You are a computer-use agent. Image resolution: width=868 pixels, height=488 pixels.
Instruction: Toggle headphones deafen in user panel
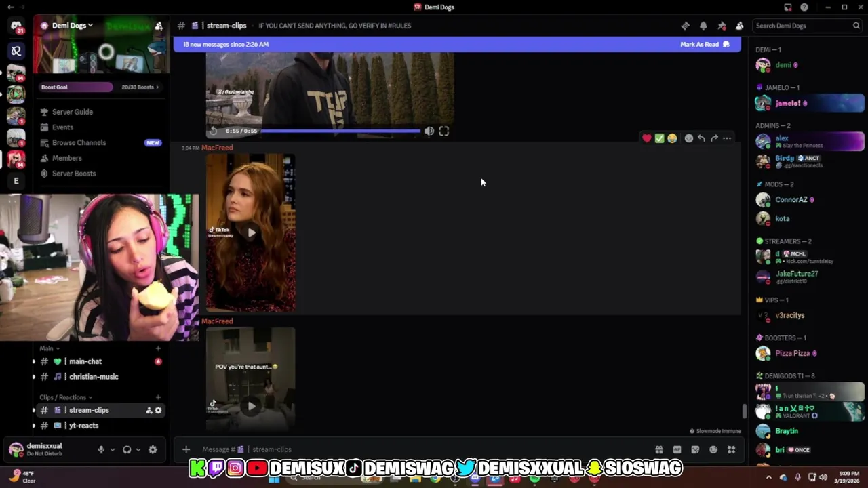point(127,449)
